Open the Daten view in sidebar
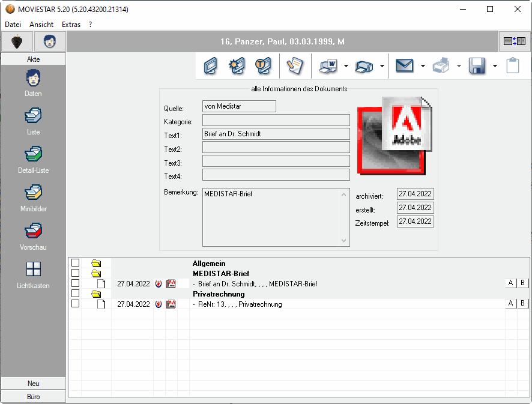Viewport: 532px width, 404px height. tap(33, 83)
